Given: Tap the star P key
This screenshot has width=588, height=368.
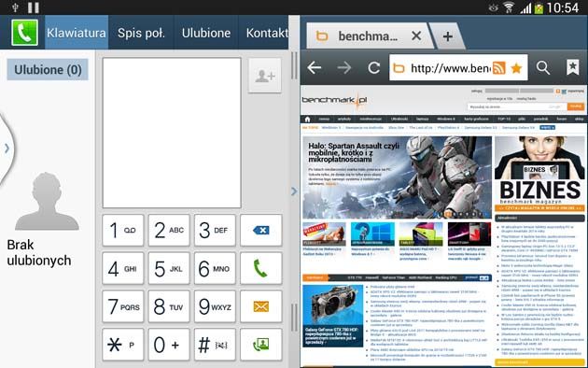Looking at the screenshot, I should [123, 345].
